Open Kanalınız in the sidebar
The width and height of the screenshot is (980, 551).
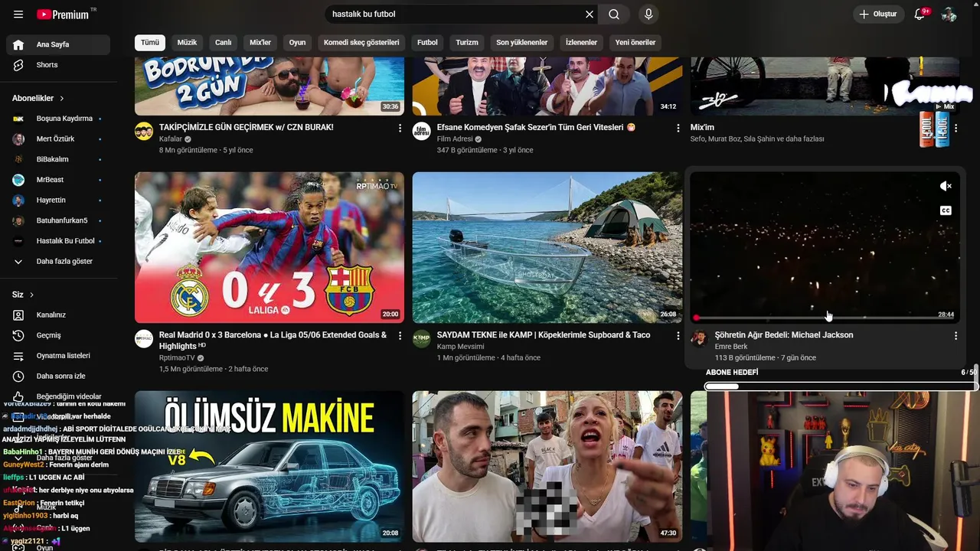[58, 315]
